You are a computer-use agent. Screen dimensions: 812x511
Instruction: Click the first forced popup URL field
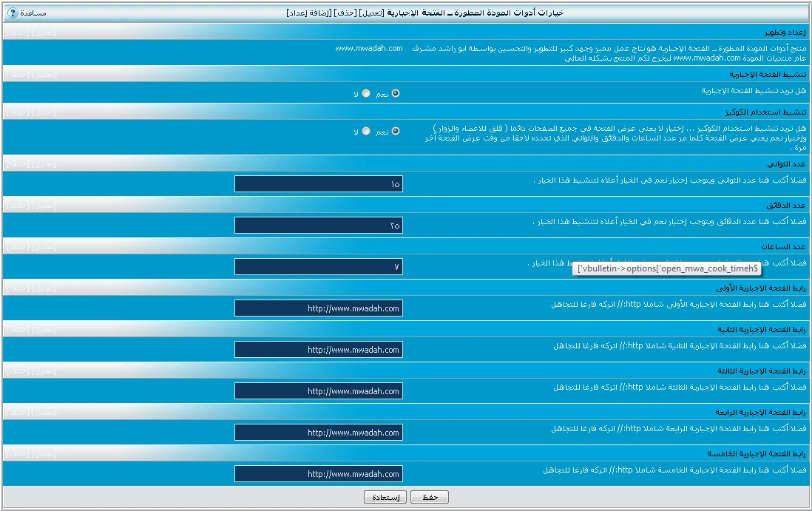(319, 308)
